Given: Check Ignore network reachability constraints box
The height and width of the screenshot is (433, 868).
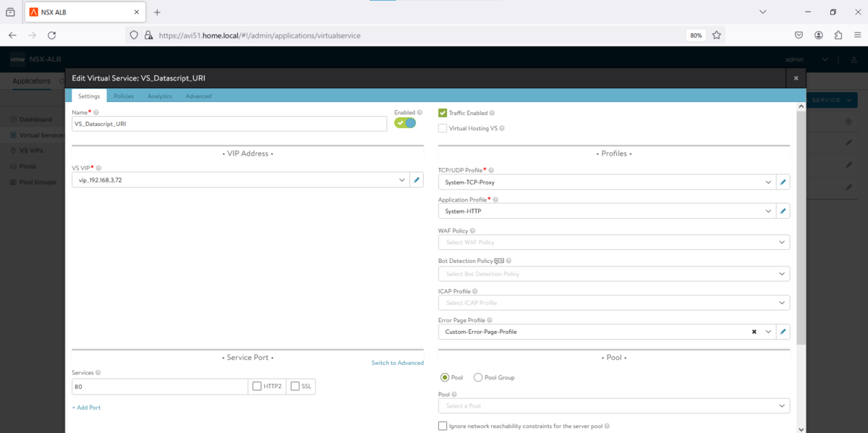Looking at the screenshot, I should coord(443,426).
